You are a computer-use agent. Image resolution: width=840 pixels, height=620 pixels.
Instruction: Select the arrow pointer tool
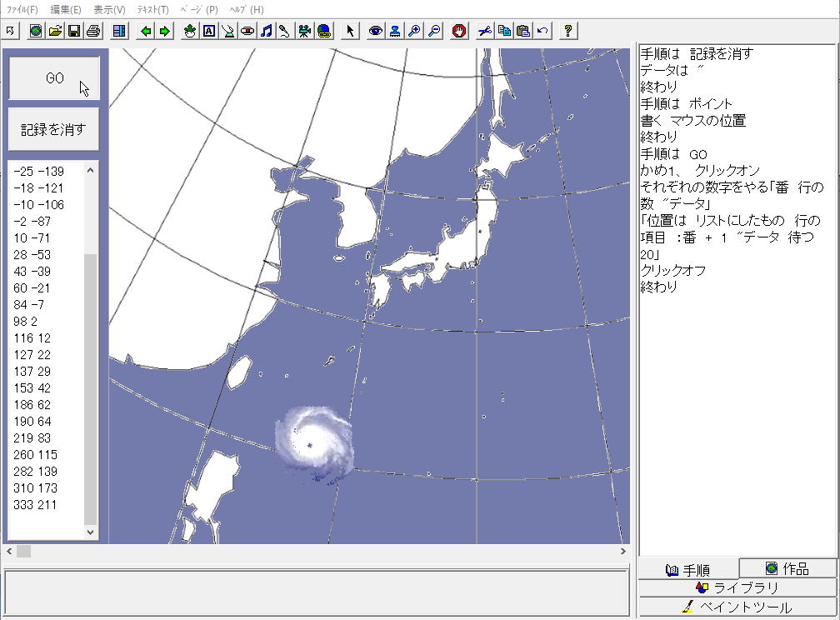[x=350, y=31]
